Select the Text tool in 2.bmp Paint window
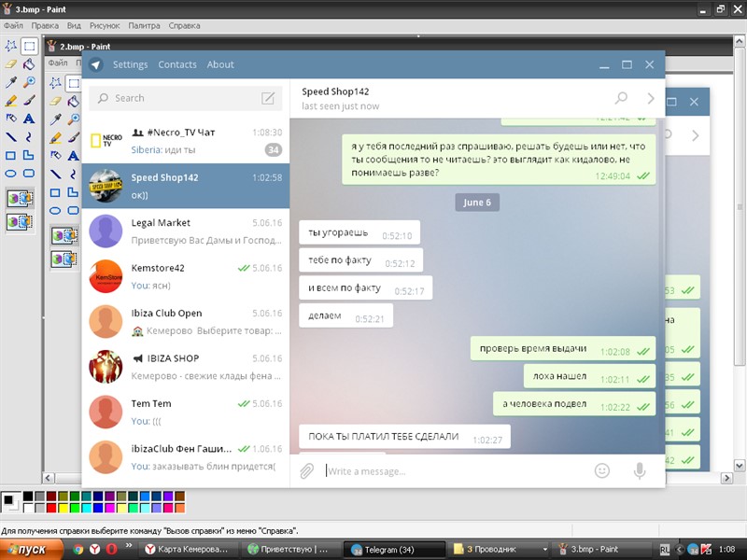The height and width of the screenshot is (560, 747). (74, 156)
